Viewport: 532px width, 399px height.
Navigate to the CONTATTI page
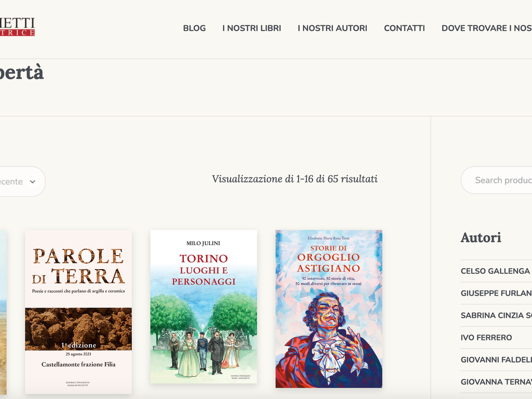(x=404, y=28)
